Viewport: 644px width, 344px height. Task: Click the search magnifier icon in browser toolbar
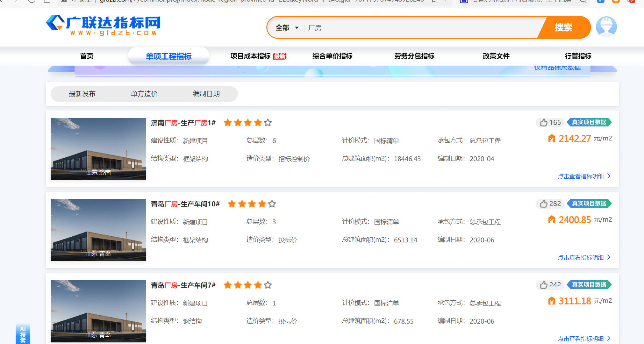pos(583,2)
